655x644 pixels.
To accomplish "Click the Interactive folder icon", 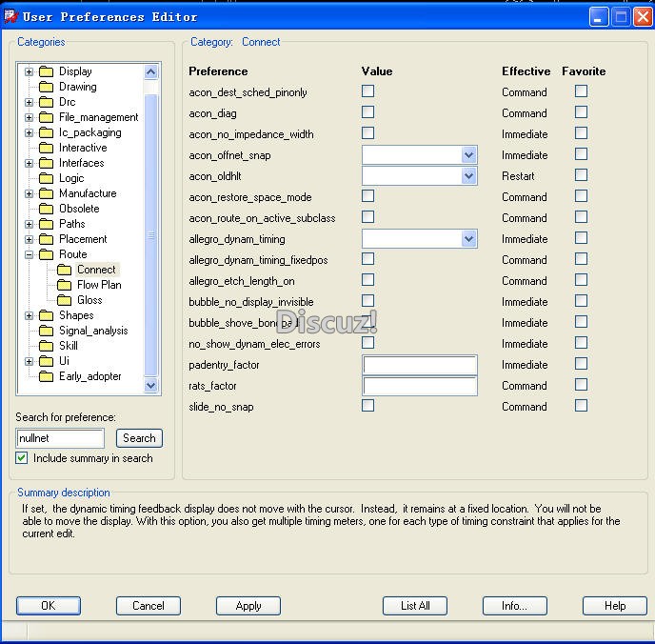I will click(x=47, y=148).
